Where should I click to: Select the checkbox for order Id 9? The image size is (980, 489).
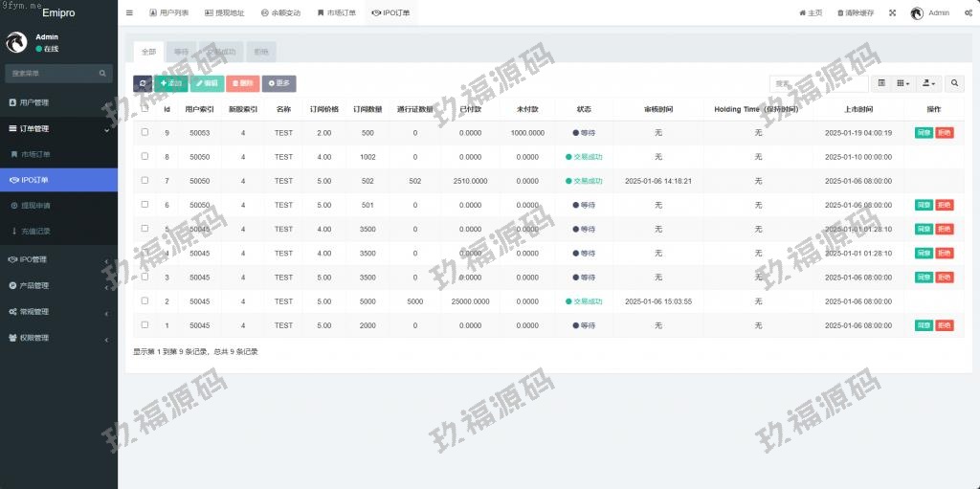click(145, 132)
